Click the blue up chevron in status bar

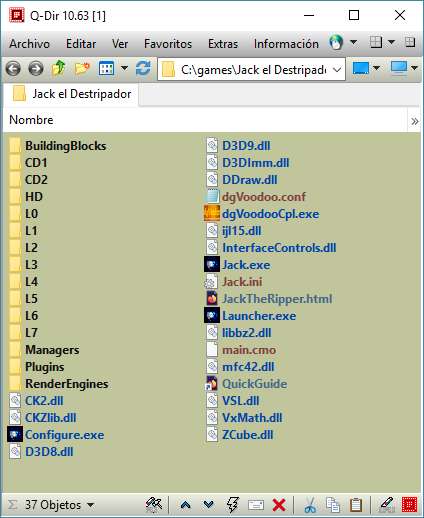point(186,505)
